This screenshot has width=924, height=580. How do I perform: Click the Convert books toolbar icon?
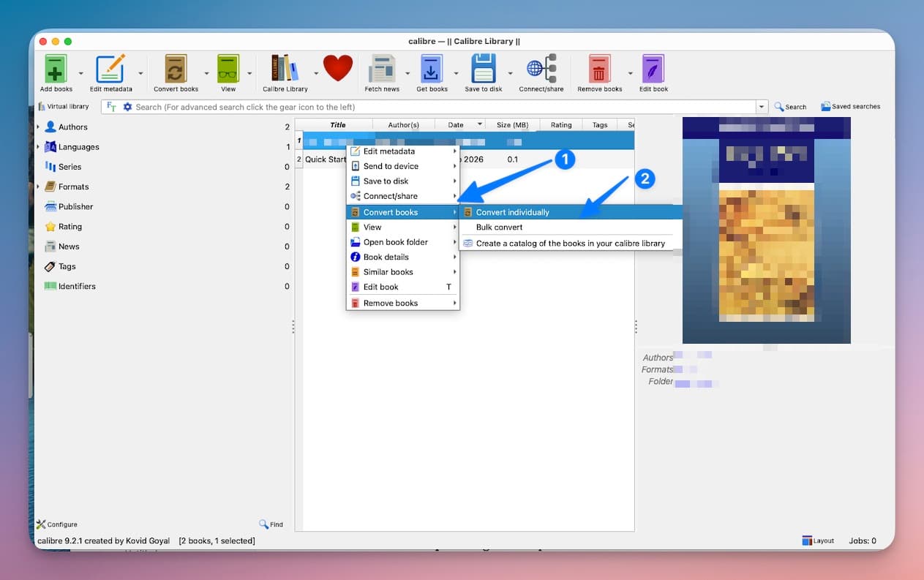(x=176, y=69)
